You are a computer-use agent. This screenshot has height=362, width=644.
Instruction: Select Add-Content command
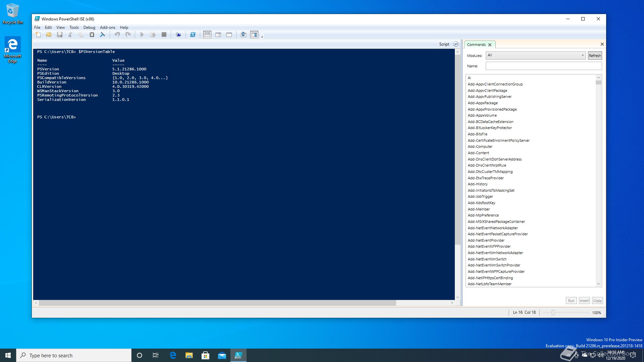click(478, 153)
